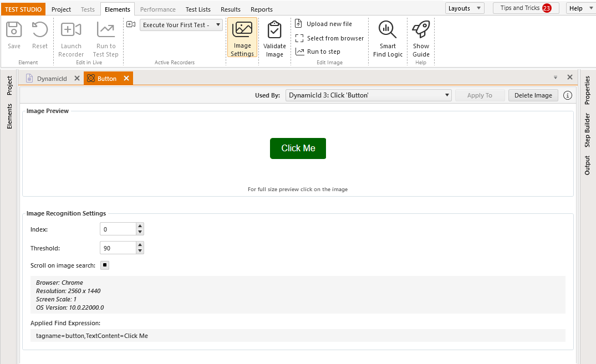Open the Results tab
The image size is (596, 364).
pos(230,9)
